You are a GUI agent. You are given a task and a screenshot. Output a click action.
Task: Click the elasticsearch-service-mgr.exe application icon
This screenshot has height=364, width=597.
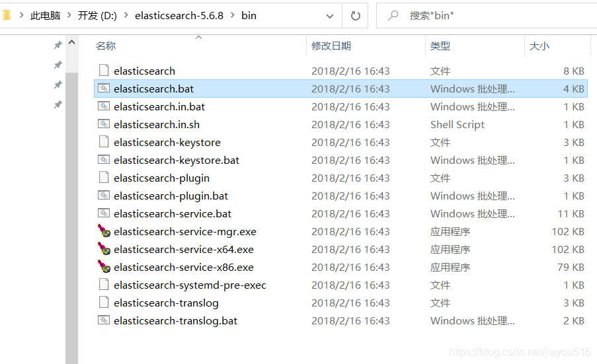tap(104, 231)
